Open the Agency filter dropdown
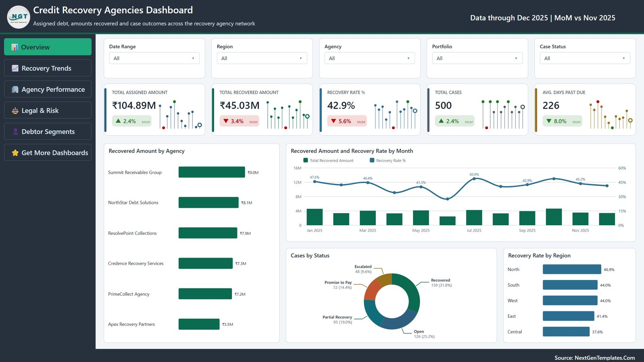644x362 pixels. coord(369,58)
